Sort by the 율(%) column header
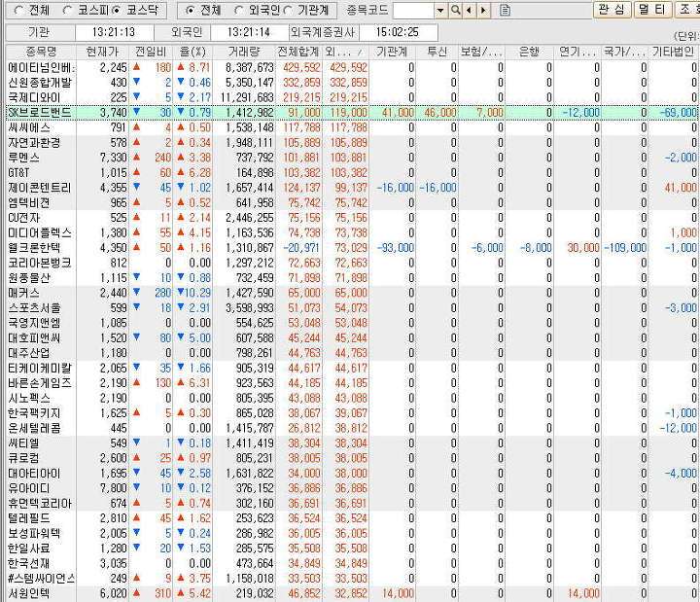This screenshot has height=602, width=700. click(192, 52)
